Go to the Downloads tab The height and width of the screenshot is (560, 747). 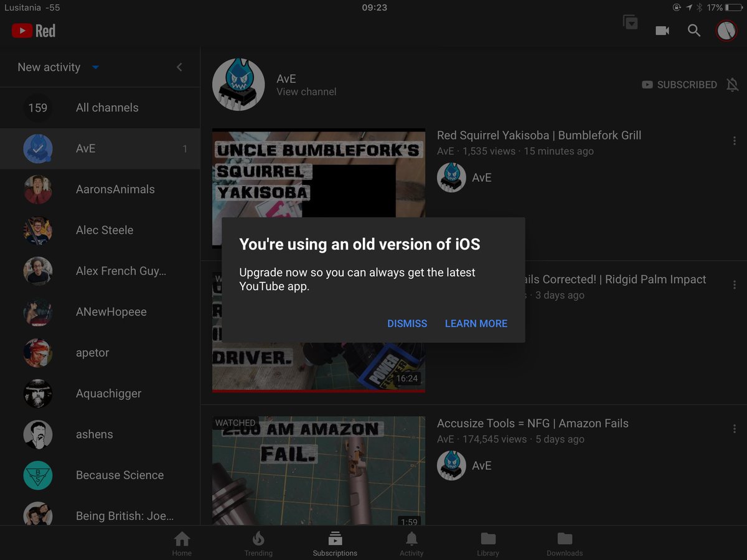(x=565, y=543)
